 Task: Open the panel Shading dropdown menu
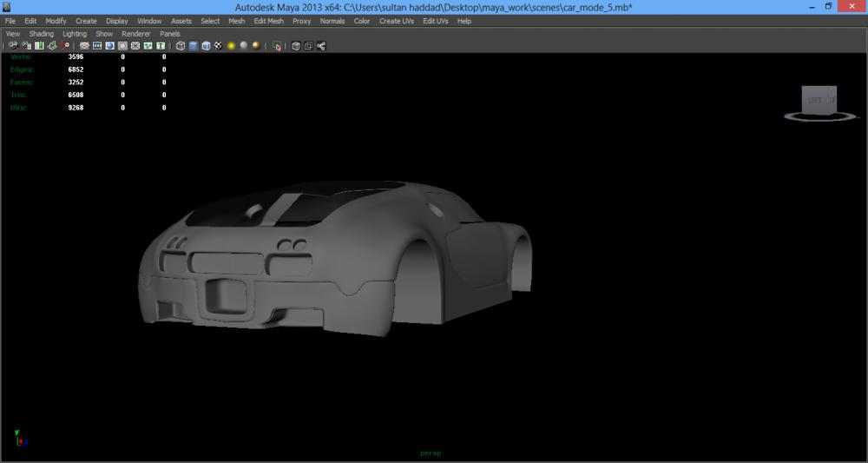click(41, 34)
